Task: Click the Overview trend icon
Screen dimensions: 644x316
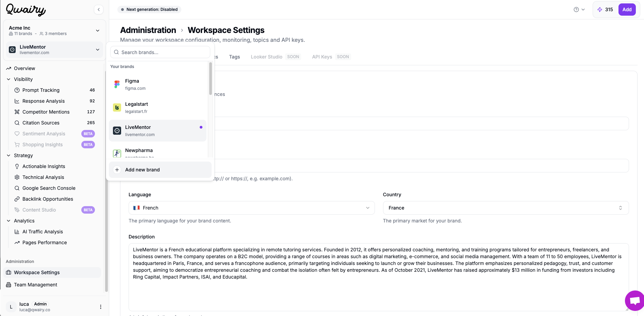Action: pyautogui.click(x=9, y=68)
